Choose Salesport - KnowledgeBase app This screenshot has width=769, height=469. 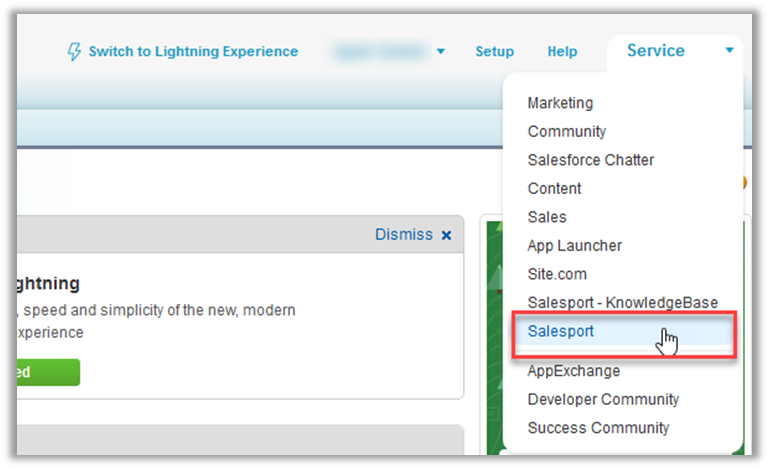click(622, 302)
